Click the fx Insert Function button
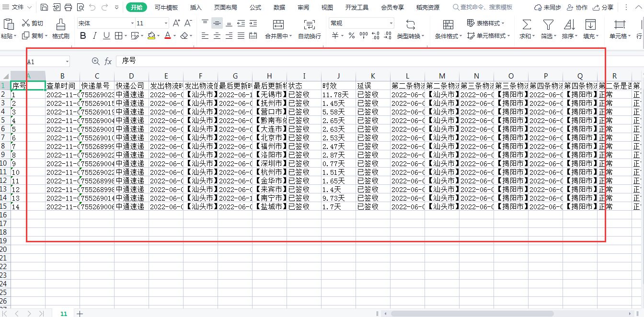The height and width of the screenshot is (317, 644). pos(108,61)
